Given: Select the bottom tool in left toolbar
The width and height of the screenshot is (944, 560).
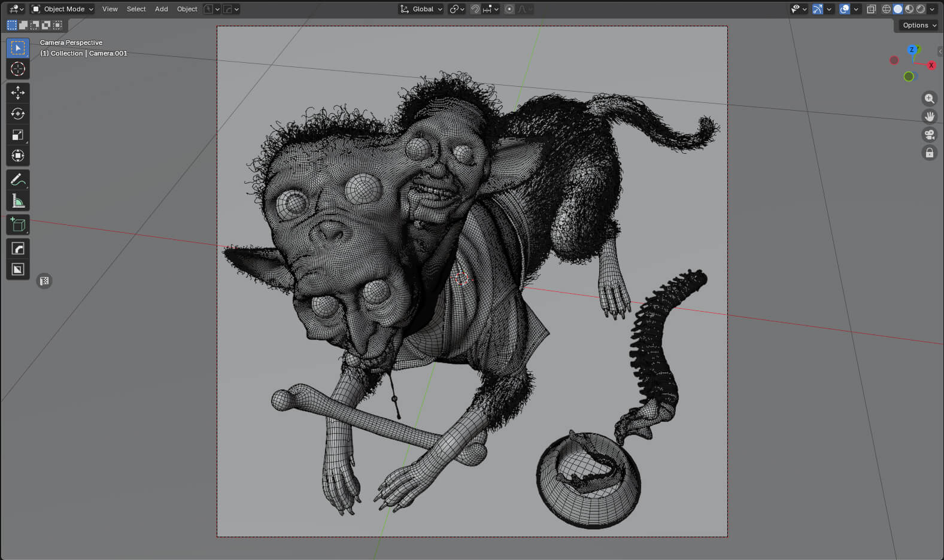Looking at the screenshot, I should coord(18,270).
